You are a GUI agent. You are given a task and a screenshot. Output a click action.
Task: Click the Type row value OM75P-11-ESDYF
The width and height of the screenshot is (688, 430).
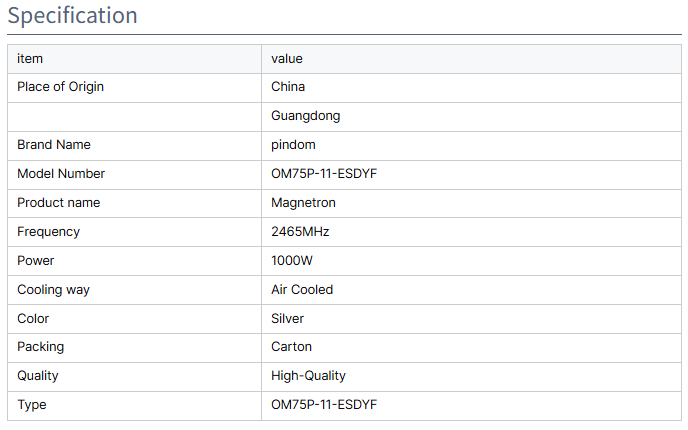[x=324, y=405]
